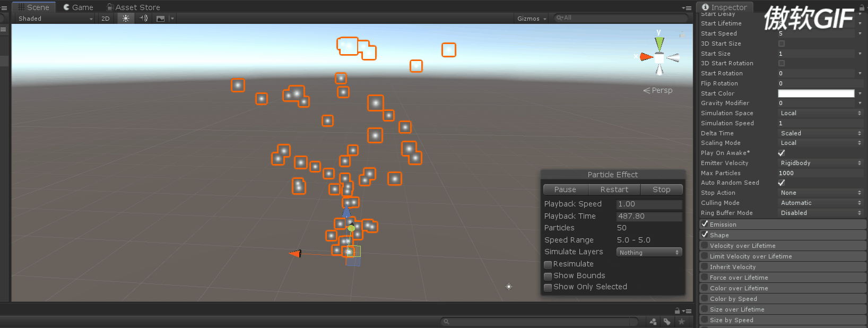Uncheck Play On Awake checkbox

(x=782, y=153)
